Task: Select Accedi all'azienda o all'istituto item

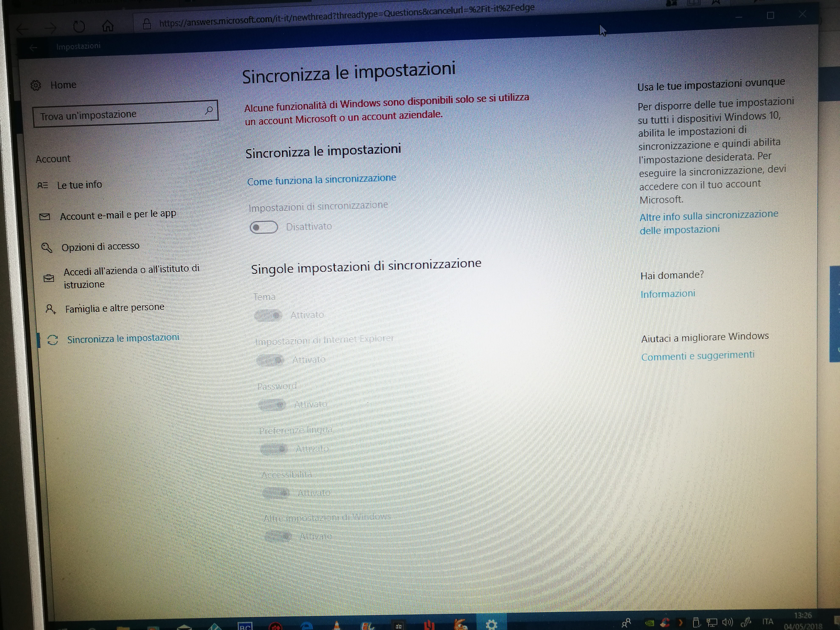Action: [131, 276]
